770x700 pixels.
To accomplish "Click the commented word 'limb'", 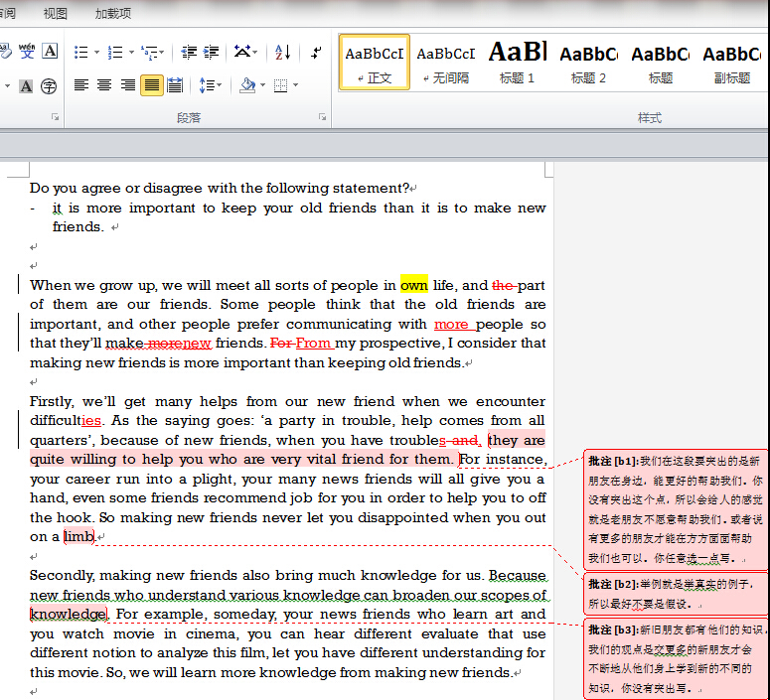I will (78, 536).
